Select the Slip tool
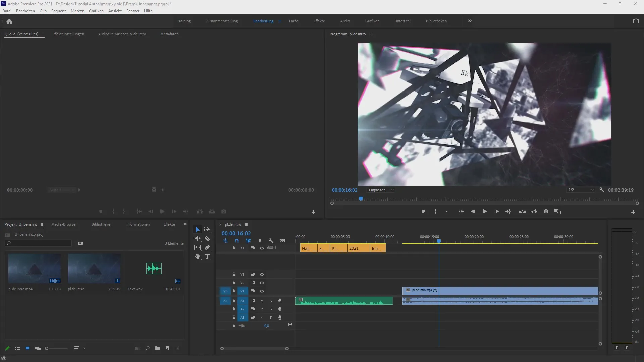 click(x=198, y=247)
